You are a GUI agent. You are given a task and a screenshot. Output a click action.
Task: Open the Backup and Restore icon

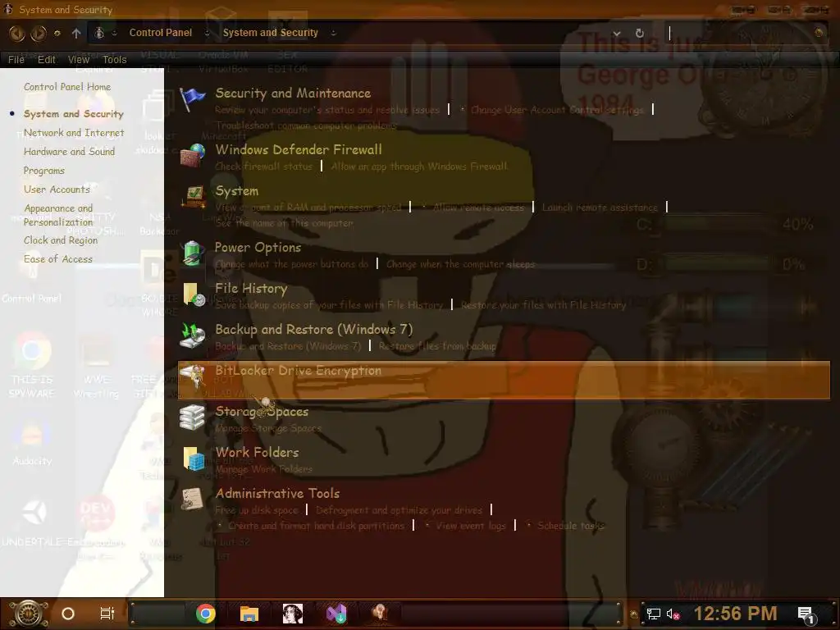(x=192, y=336)
